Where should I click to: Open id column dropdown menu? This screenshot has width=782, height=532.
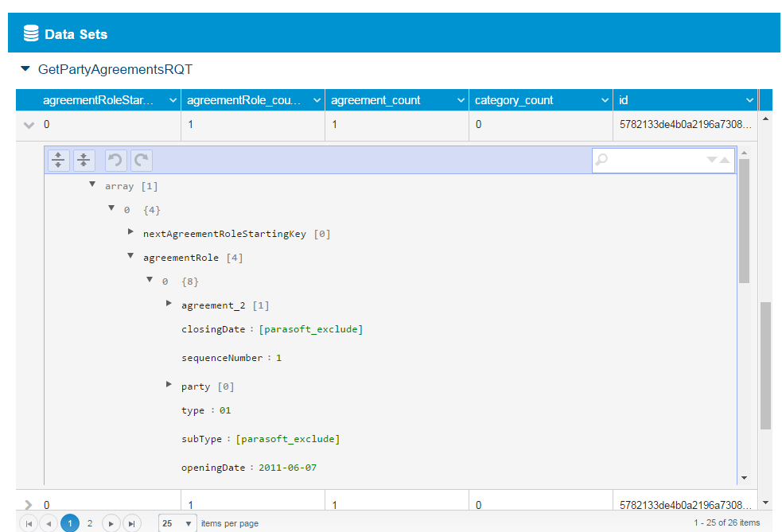point(749,100)
